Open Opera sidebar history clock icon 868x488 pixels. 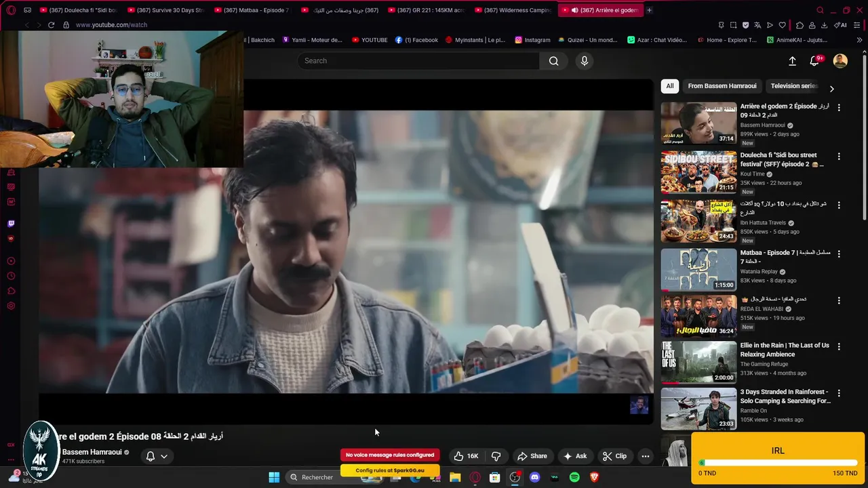pos(11,276)
